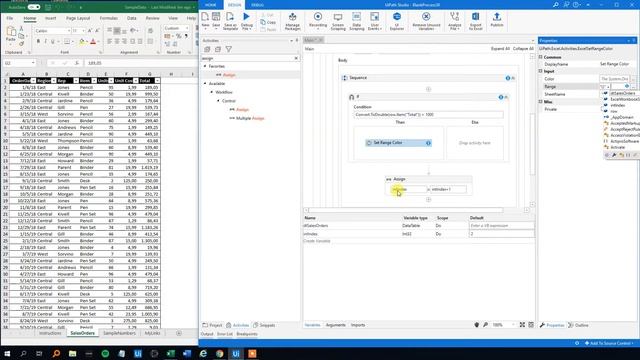
Task: Click Remove Unused Variables
Action: coord(426,20)
